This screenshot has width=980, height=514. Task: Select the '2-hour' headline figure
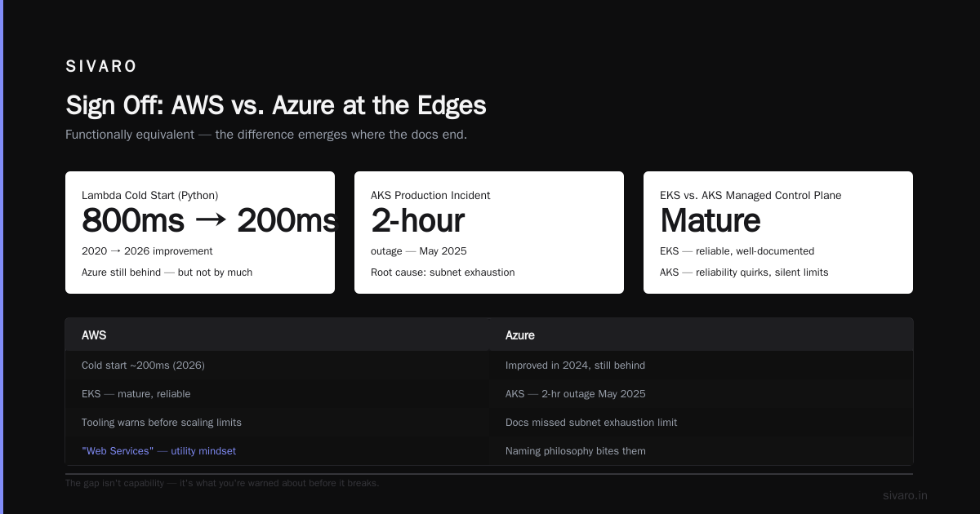(417, 221)
